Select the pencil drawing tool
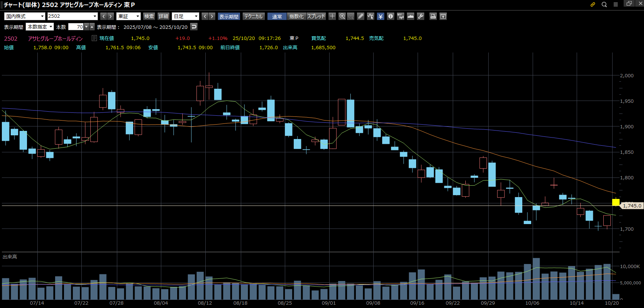 click(361, 16)
